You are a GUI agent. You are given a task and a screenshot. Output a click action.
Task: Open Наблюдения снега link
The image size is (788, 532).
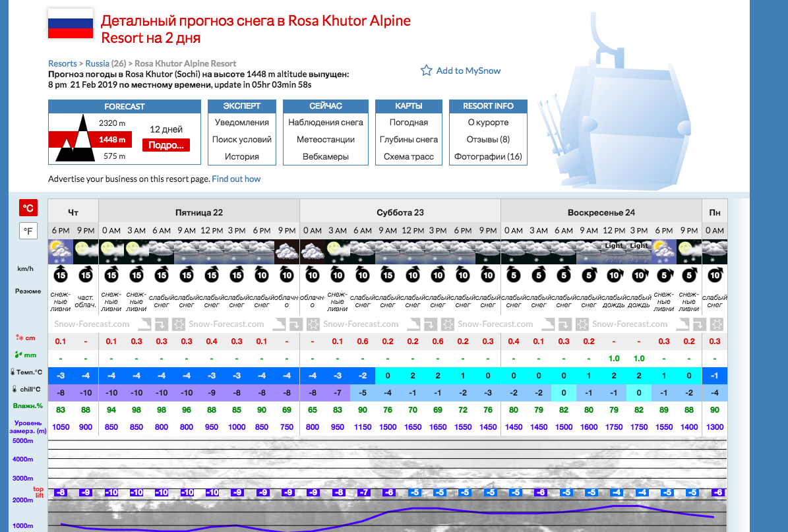(326, 122)
